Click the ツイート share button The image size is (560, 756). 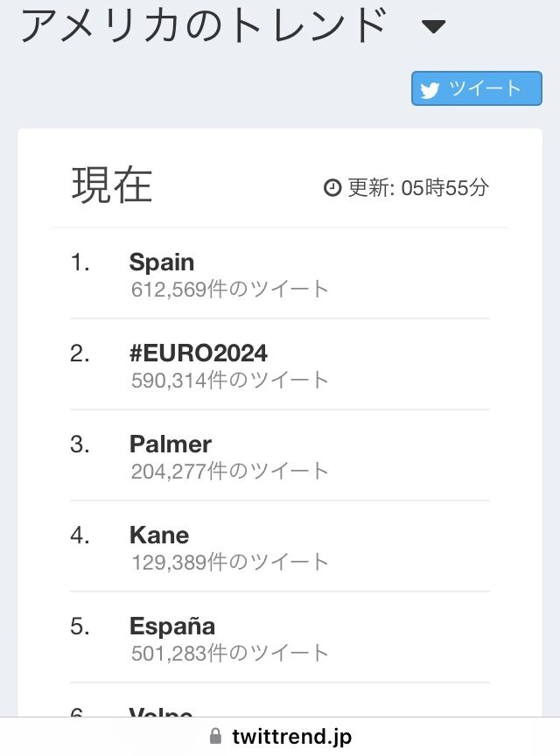click(477, 88)
